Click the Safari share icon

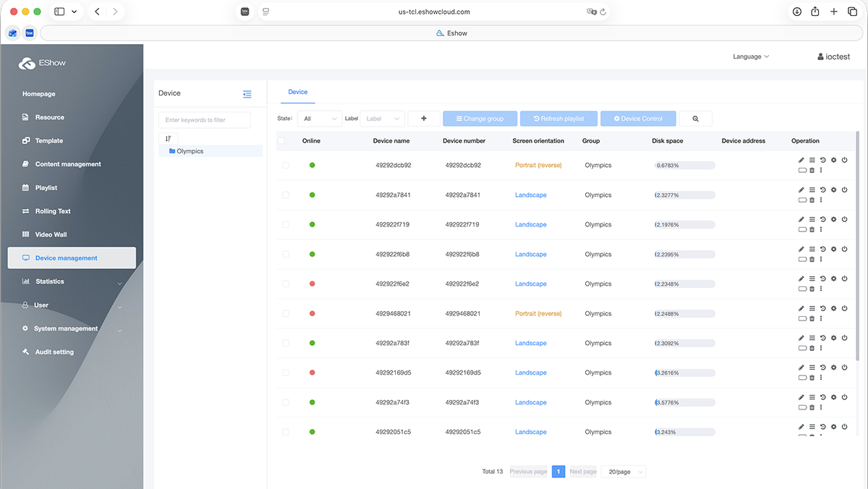click(x=815, y=12)
